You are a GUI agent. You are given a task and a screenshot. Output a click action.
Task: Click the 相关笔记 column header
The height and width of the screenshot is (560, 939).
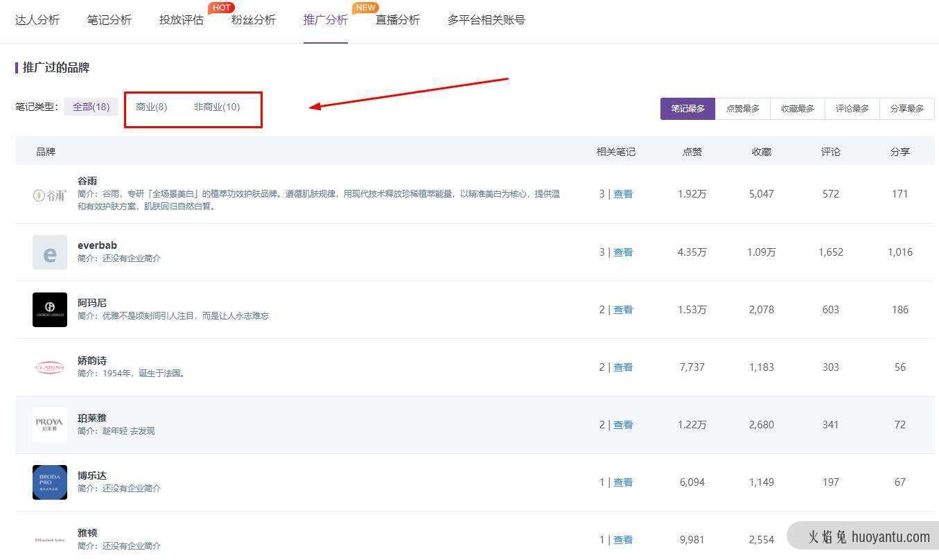616,152
